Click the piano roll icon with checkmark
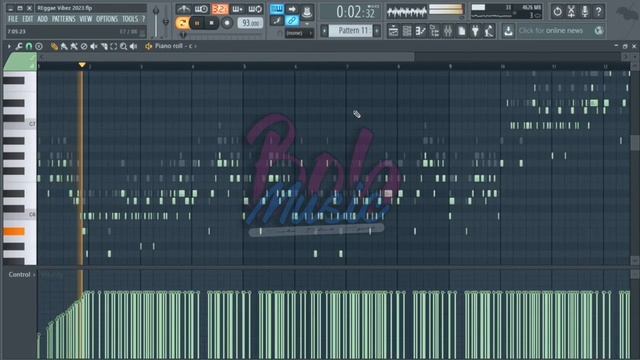This screenshot has height=360, width=640. coord(420,31)
